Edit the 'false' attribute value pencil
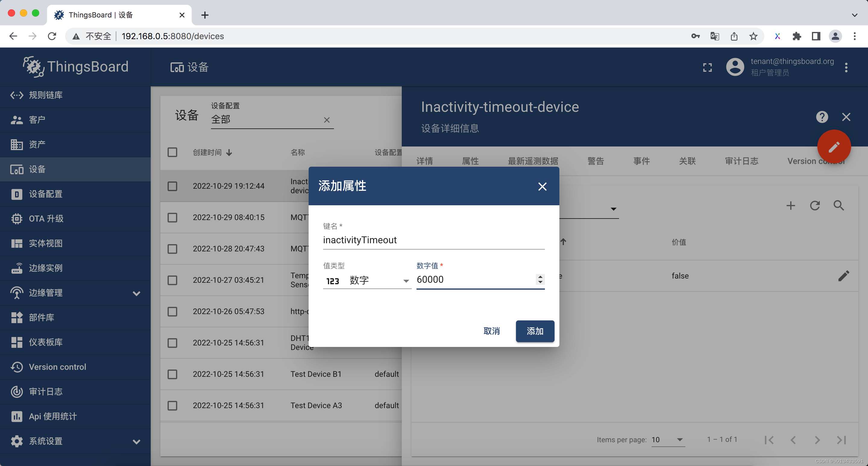This screenshot has width=868, height=466. pyautogui.click(x=843, y=276)
